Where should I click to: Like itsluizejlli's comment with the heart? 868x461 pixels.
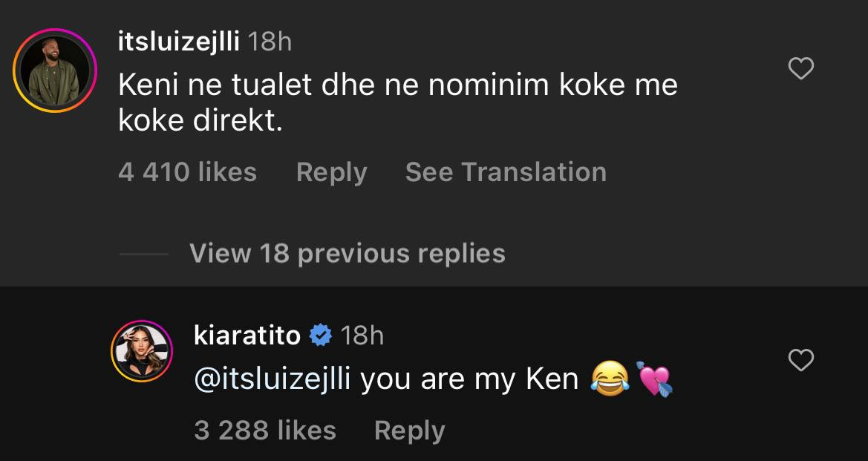(x=800, y=69)
